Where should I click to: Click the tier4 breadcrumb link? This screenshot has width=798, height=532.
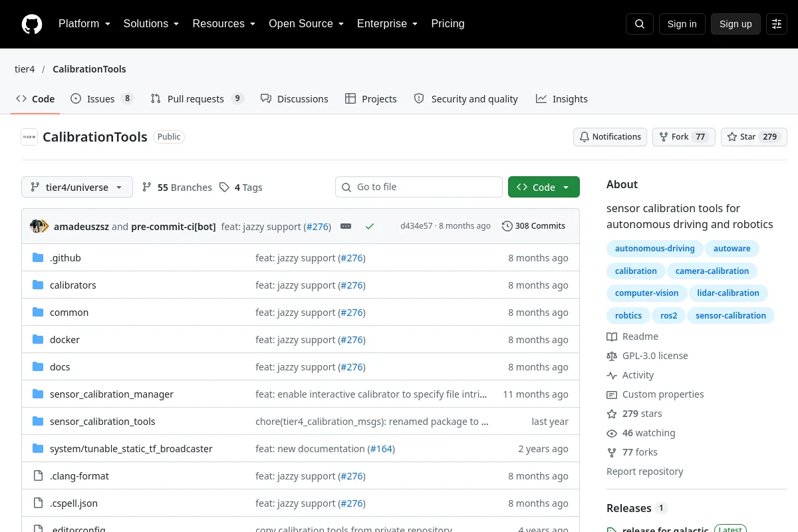(25, 69)
